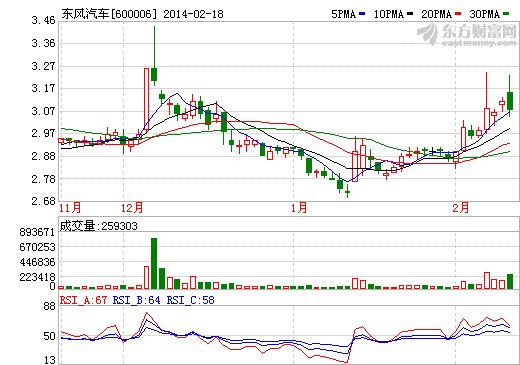
Task: Click the 50 RSI axis label
Action: point(49,336)
